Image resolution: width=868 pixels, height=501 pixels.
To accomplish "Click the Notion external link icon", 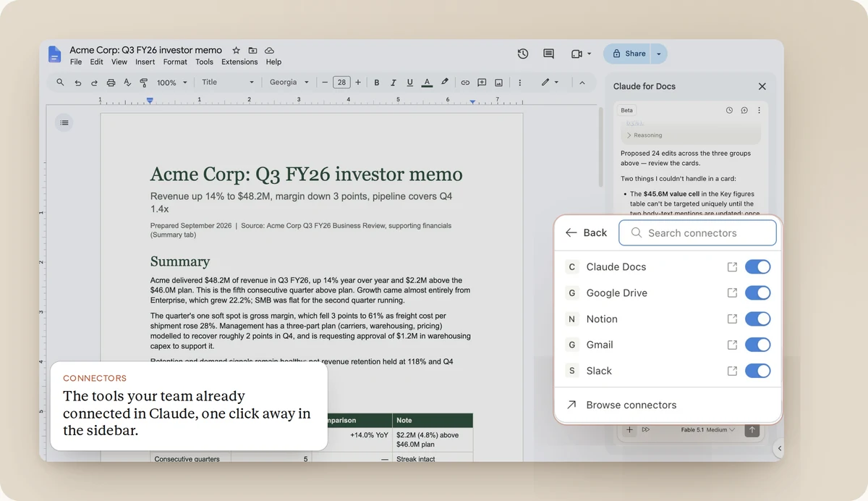I will coord(732,319).
